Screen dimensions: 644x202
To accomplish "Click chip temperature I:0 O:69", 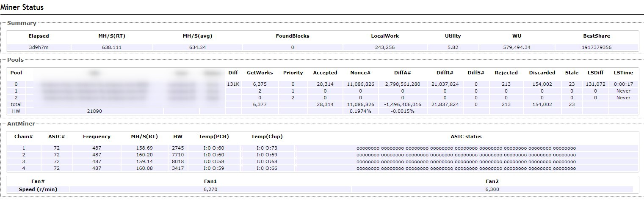I will coord(267,155).
